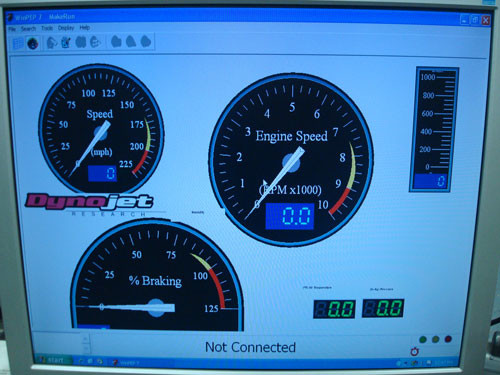500x375 pixels.
Task: Click the last greyed-out toolbar icon
Action: point(146,42)
